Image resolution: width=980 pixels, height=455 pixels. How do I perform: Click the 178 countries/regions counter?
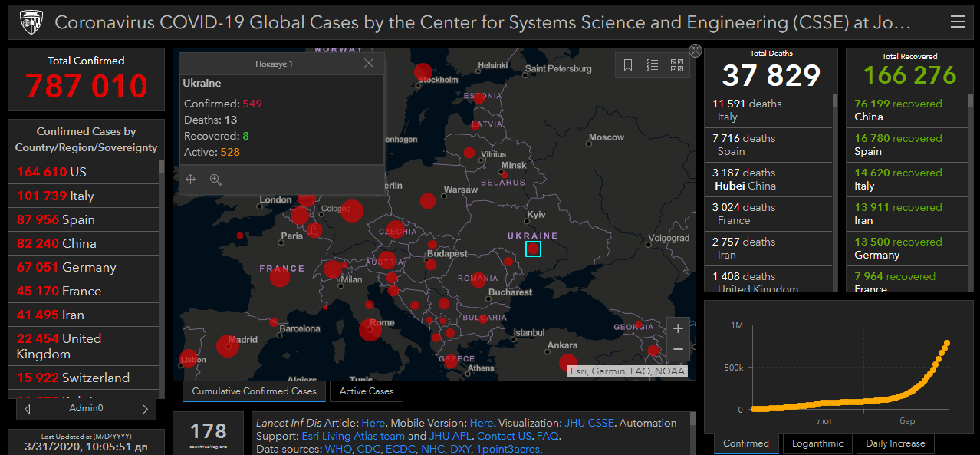pos(209,431)
